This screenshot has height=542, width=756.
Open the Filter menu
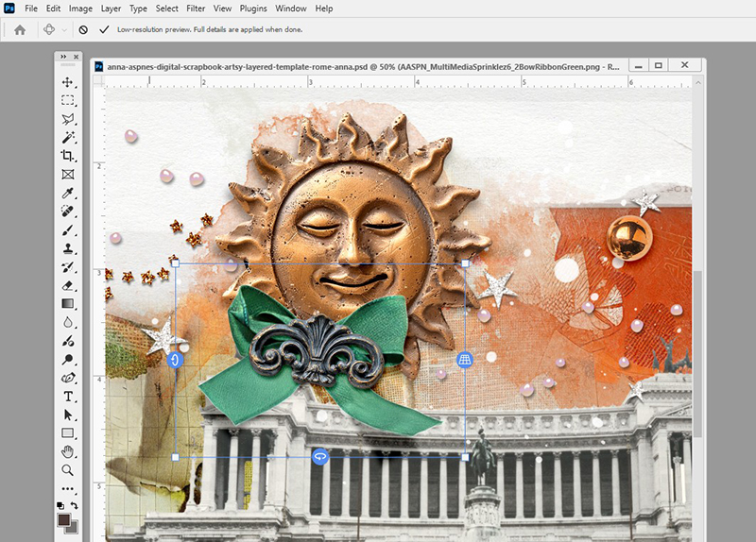pyautogui.click(x=196, y=8)
